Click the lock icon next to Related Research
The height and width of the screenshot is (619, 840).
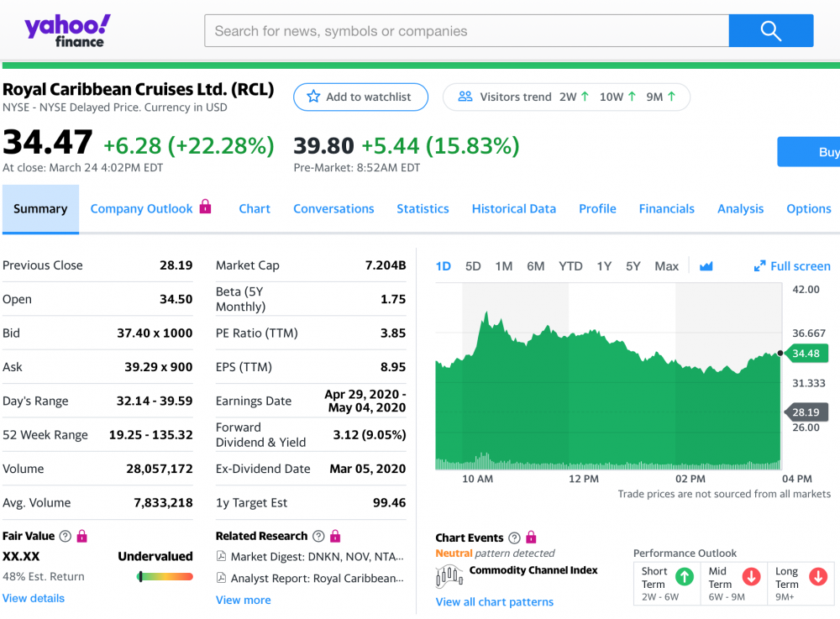click(x=335, y=536)
